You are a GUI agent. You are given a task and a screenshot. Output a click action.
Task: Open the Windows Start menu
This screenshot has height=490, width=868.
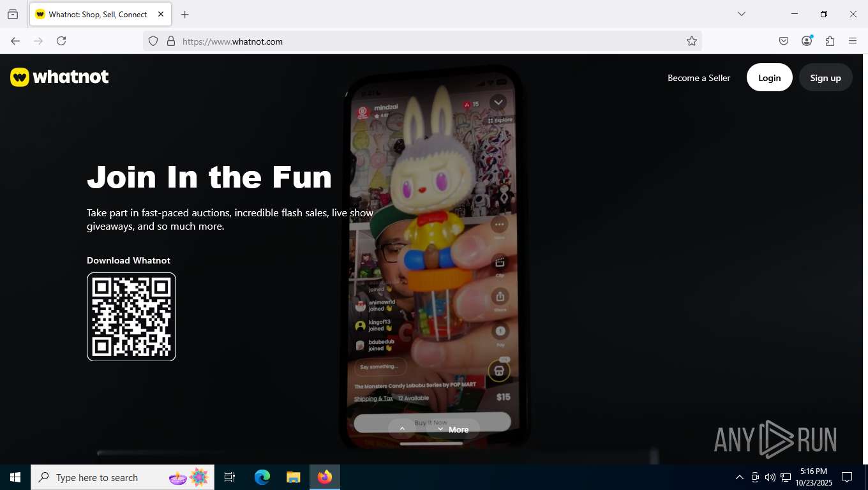tap(15, 477)
